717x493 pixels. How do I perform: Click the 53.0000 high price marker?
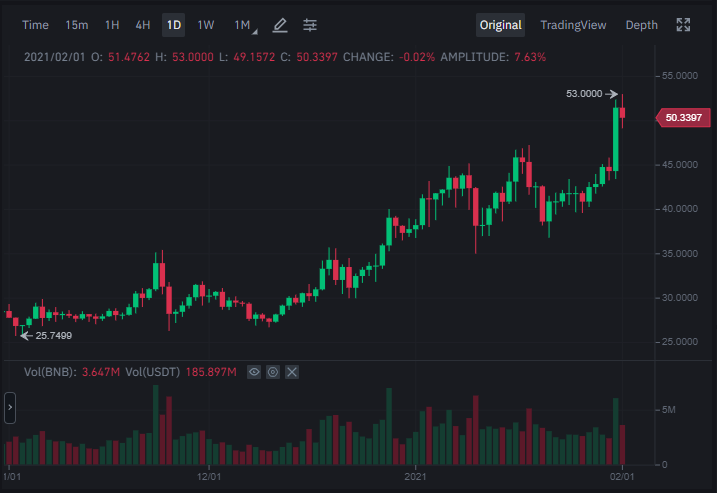tap(584, 94)
